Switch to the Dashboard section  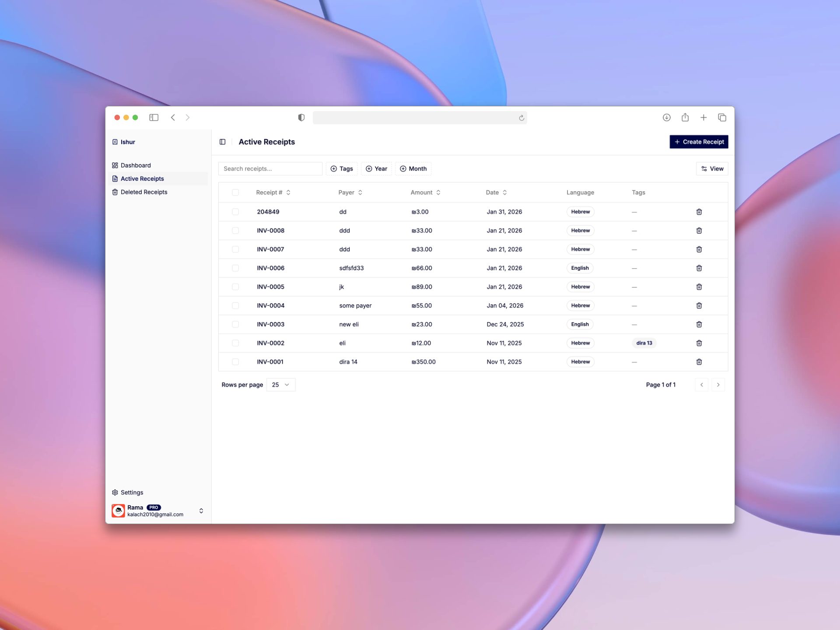pos(136,165)
